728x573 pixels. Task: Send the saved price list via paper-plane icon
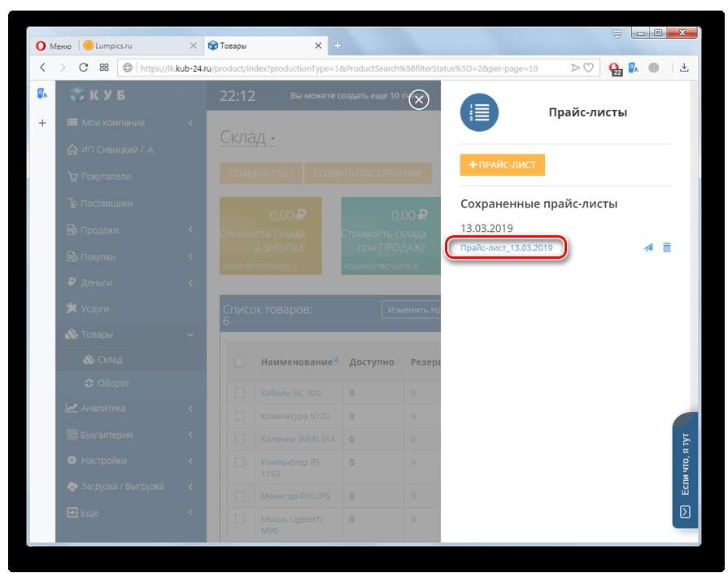coord(648,248)
